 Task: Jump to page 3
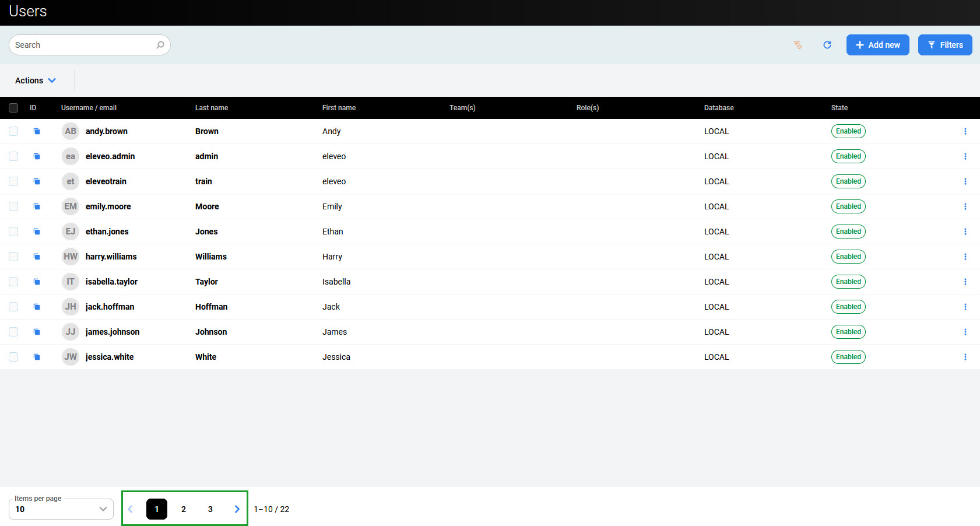click(210, 509)
